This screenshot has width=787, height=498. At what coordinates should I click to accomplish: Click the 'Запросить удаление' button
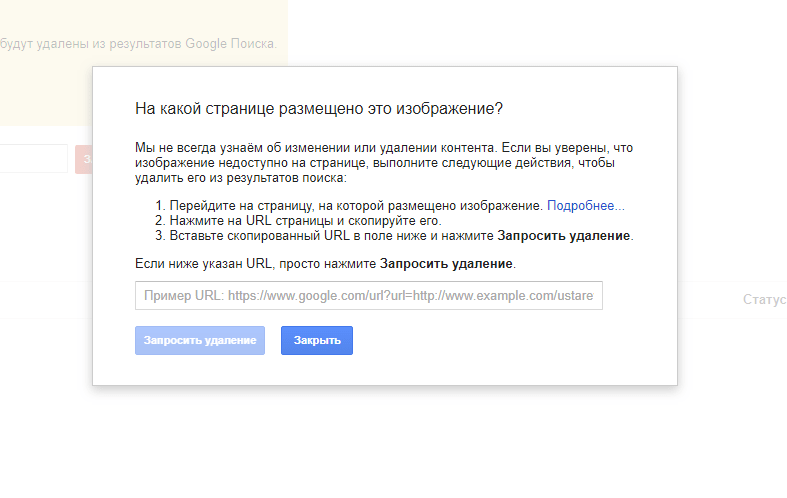pyautogui.click(x=200, y=340)
